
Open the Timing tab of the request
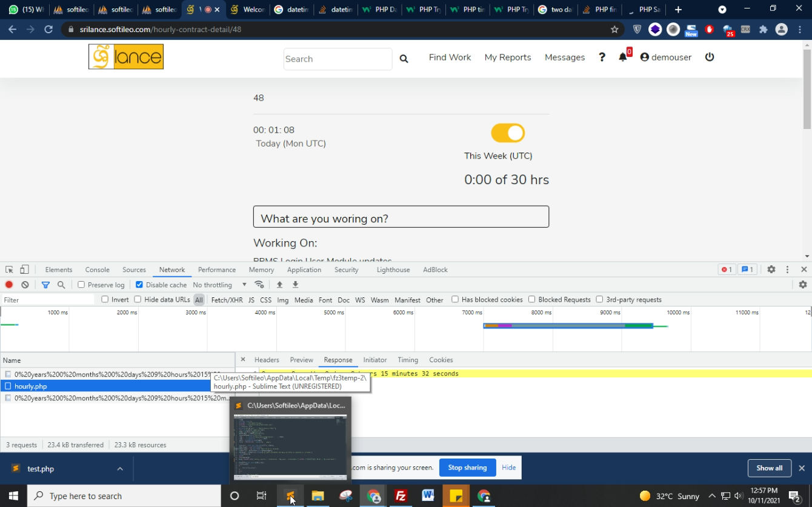tap(408, 360)
